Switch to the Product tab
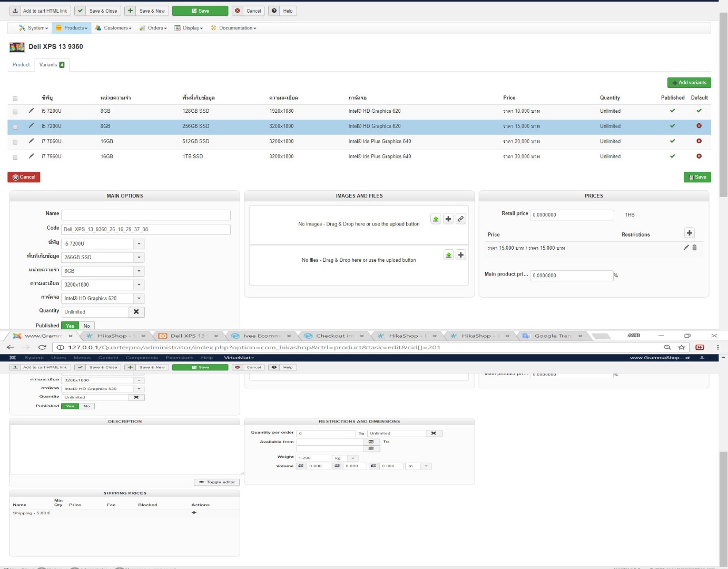This screenshot has height=569, width=728. point(21,65)
